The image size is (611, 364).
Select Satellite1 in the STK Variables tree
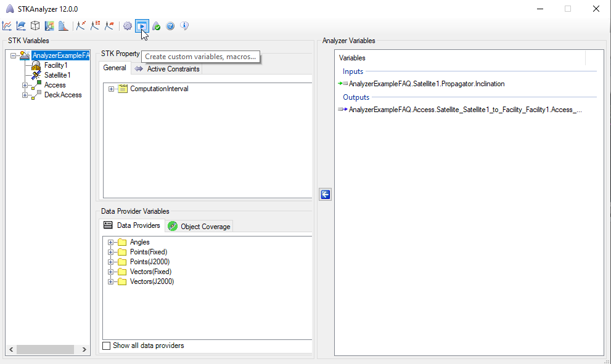[57, 75]
